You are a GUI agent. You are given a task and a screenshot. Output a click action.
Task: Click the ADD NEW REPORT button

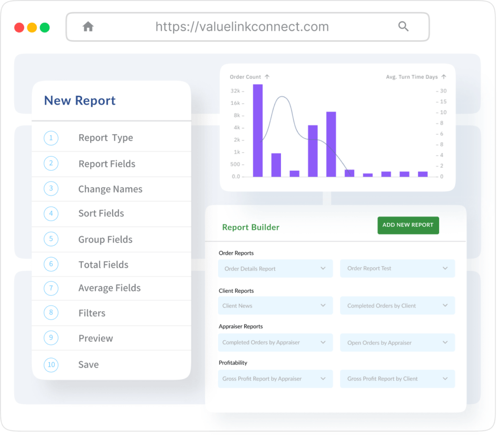(408, 225)
